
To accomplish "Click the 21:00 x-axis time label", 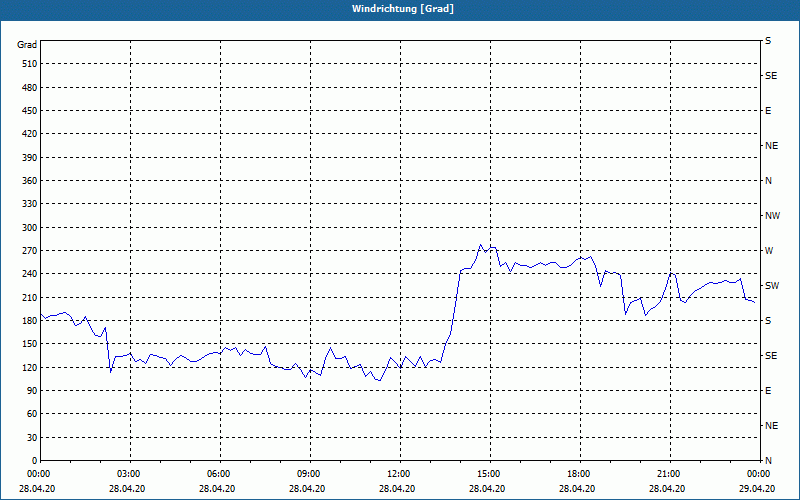I will 670,474.
